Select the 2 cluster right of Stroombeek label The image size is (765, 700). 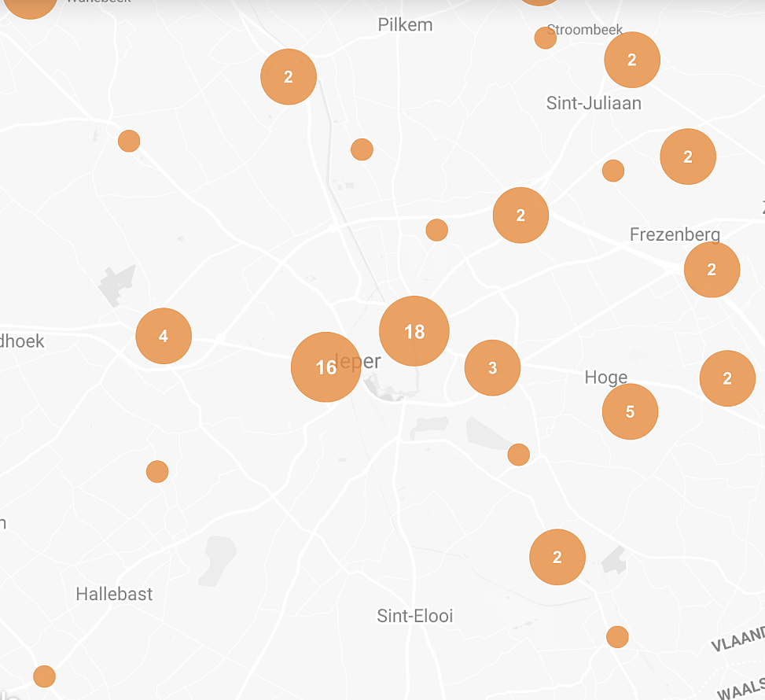click(632, 60)
